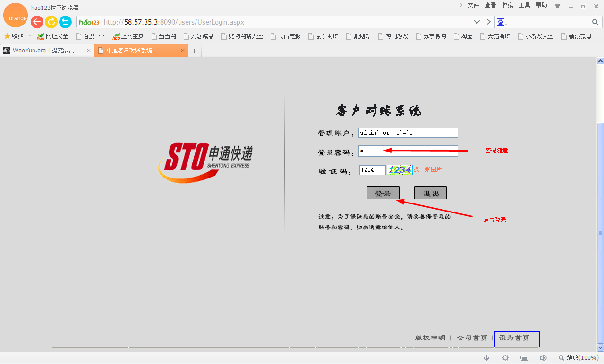Screen dimensions: 604x364
Task: Open the 工具 menu
Action: [x=524, y=5]
